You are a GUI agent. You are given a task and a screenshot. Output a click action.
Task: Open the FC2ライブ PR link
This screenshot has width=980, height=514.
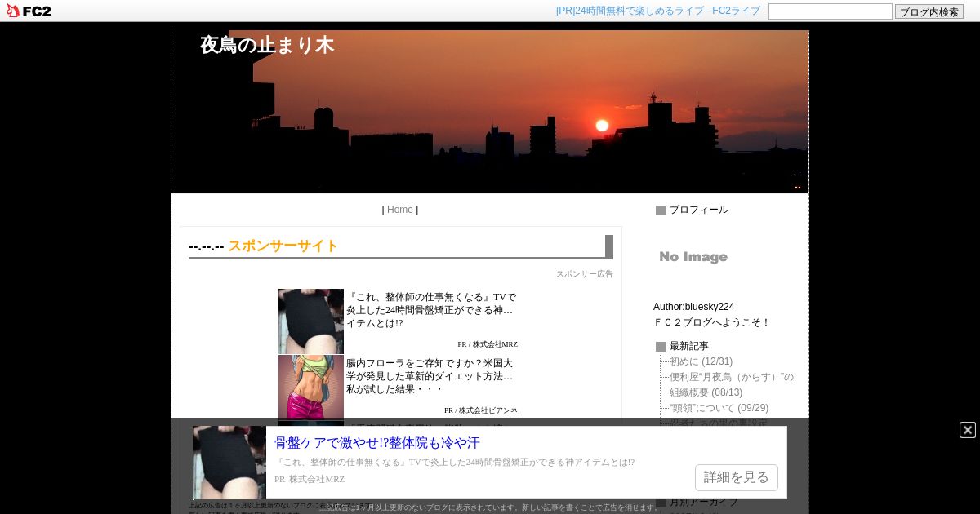(x=657, y=11)
